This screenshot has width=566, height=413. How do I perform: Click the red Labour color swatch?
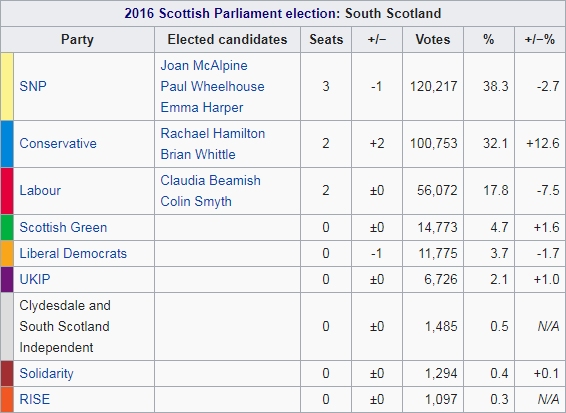point(7,191)
